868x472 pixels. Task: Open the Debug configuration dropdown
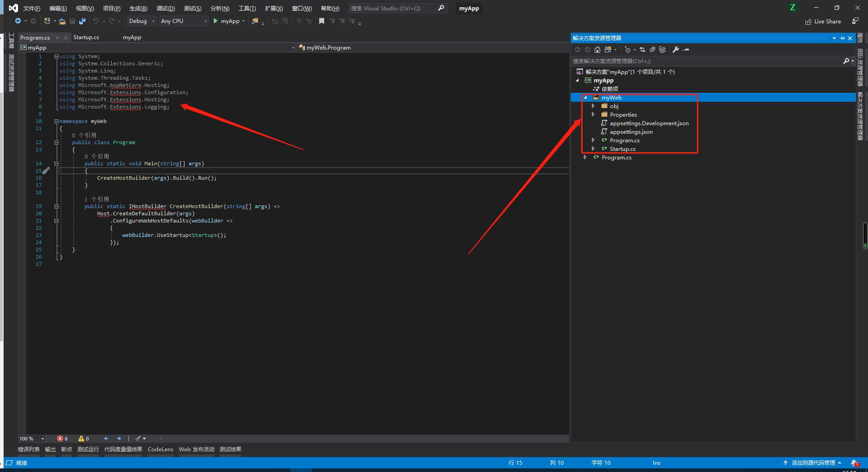point(142,21)
